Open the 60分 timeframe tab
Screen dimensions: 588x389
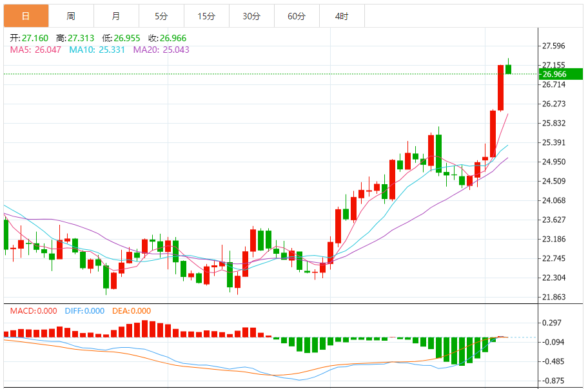tap(297, 16)
